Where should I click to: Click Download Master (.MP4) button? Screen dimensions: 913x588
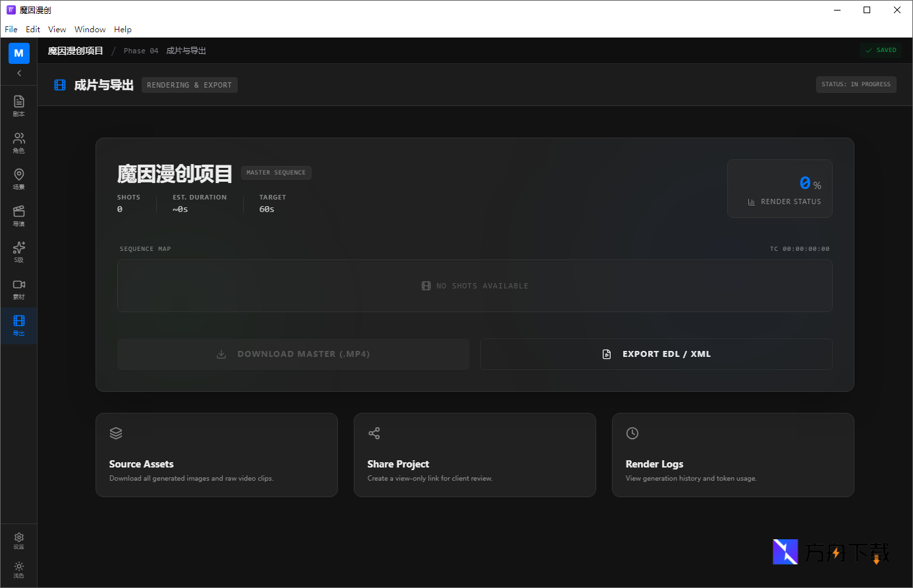point(293,354)
